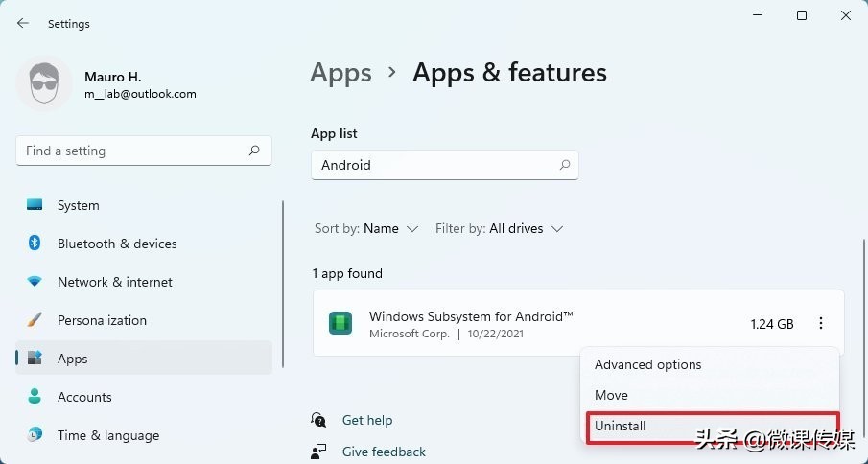
Task: Click the three-dot menu for Windows Subsystem for Android
Action: coord(821,323)
